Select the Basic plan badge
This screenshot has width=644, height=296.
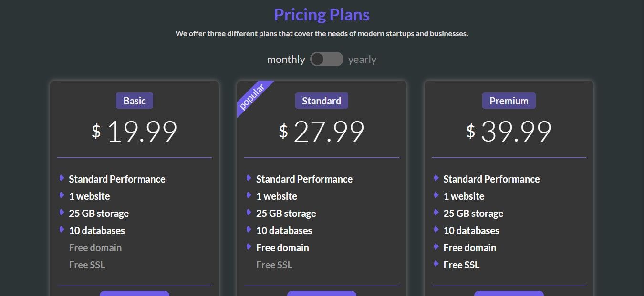coord(135,101)
